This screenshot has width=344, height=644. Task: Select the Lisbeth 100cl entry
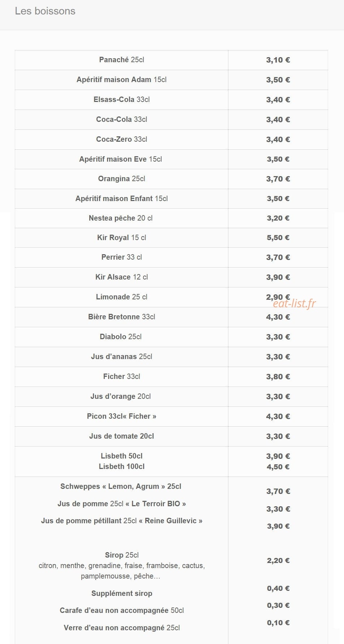pos(121,466)
